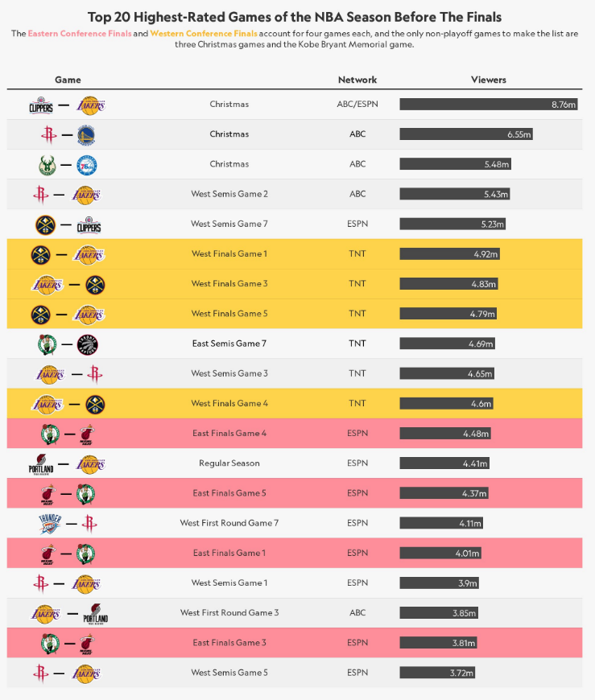The width and height of the screenshot is (595, 700).
Task: Select the Milwaukee Bucks logo
Action: (x=44, y=164)
